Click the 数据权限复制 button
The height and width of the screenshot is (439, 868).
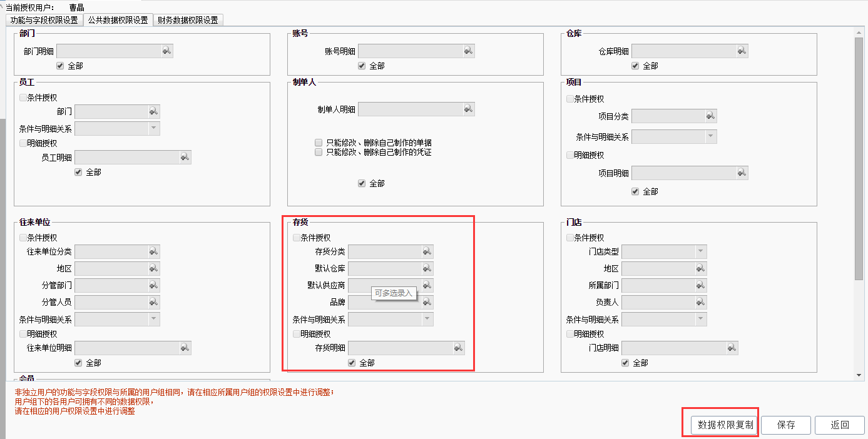point(722,425)
